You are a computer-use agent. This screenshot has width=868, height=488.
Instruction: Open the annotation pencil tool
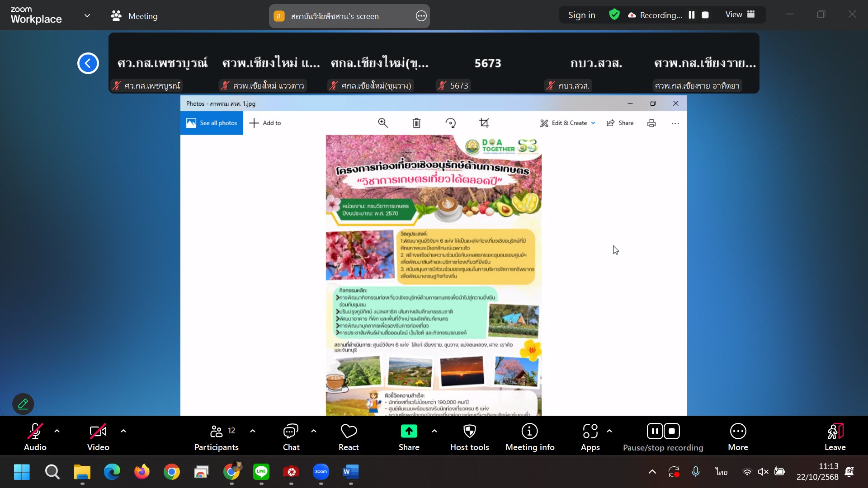(x=23, y=404)
